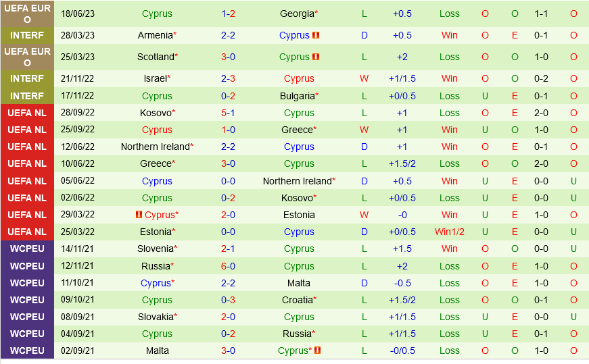The width and height of the screenshot is (589, 364).
Task: Open the 3-0 Greece vs Cyprus score
Action: [x=228, y=163]
